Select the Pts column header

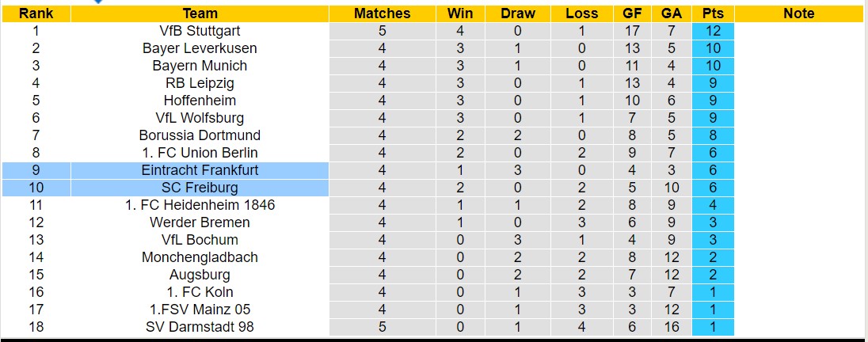pos(713,13)
